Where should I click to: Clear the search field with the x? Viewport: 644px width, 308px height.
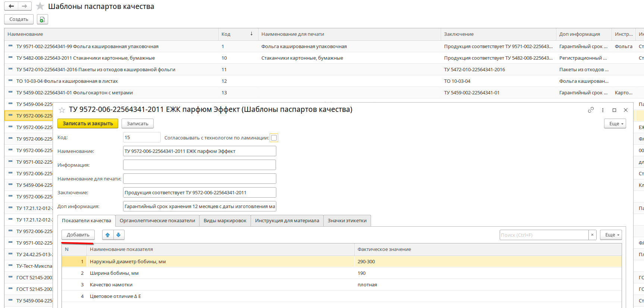(592, 235)
